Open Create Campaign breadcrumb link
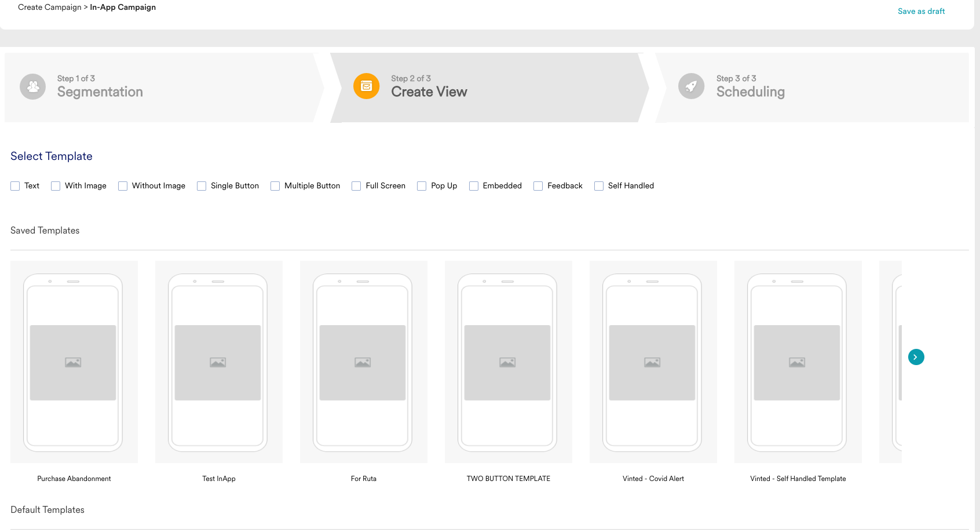980x532 pixels. coord(50,7)
